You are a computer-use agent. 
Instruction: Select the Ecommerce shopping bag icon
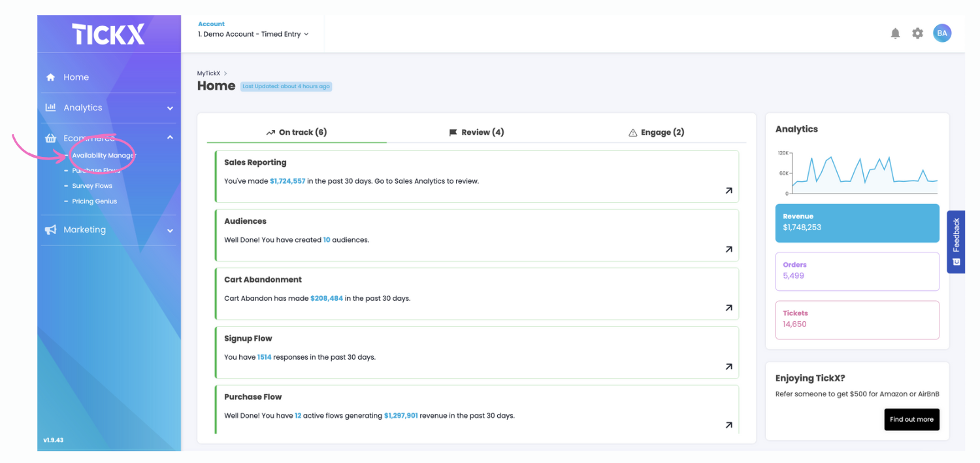[50, 138]
